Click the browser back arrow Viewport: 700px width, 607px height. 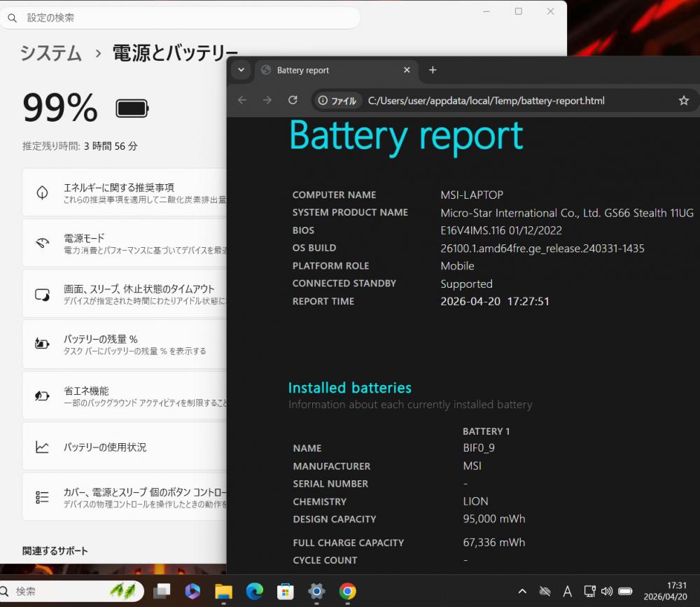pos(242,100)
